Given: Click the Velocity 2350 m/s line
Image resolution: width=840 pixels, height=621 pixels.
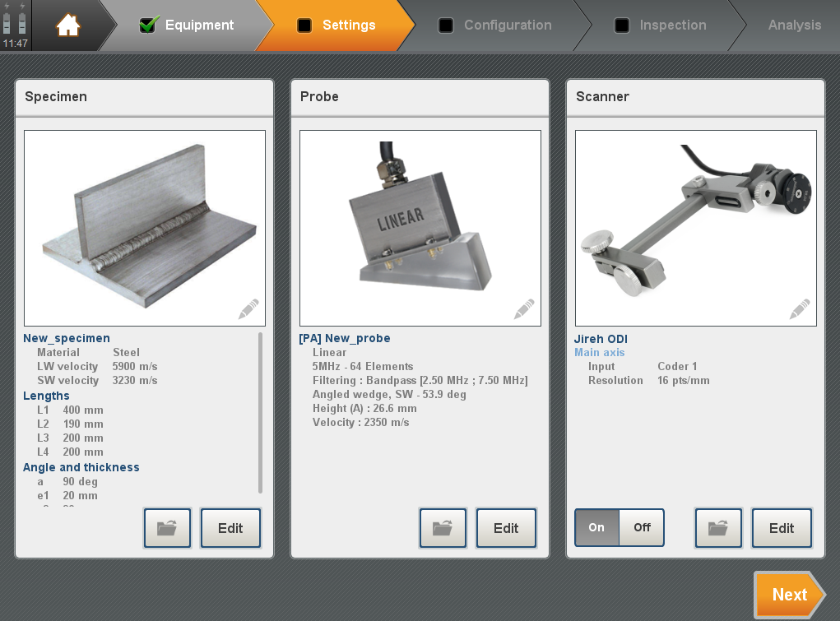Looking at the screenshot, I should [x=360, y=422].
